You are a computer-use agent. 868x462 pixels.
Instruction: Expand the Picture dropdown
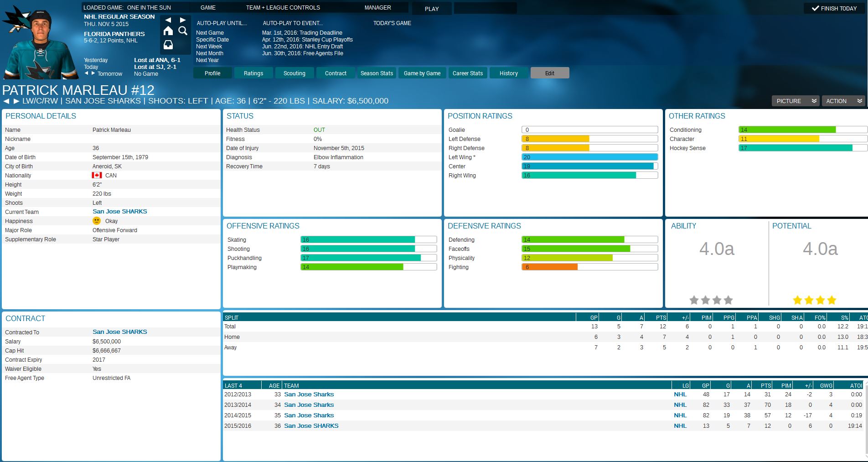click(795, 101)
